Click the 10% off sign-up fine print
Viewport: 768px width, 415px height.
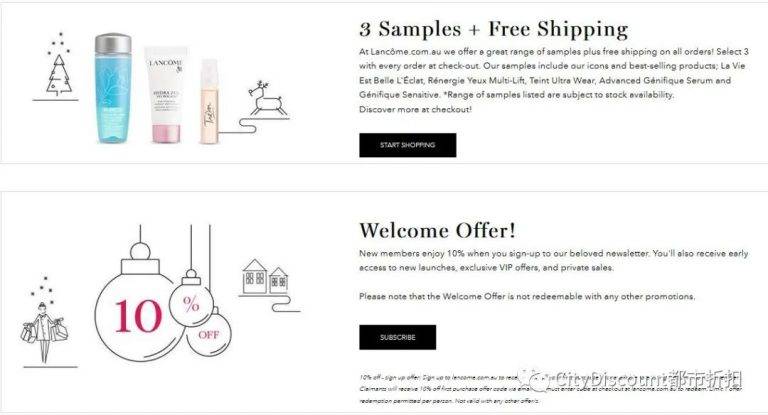coord(551,389)
